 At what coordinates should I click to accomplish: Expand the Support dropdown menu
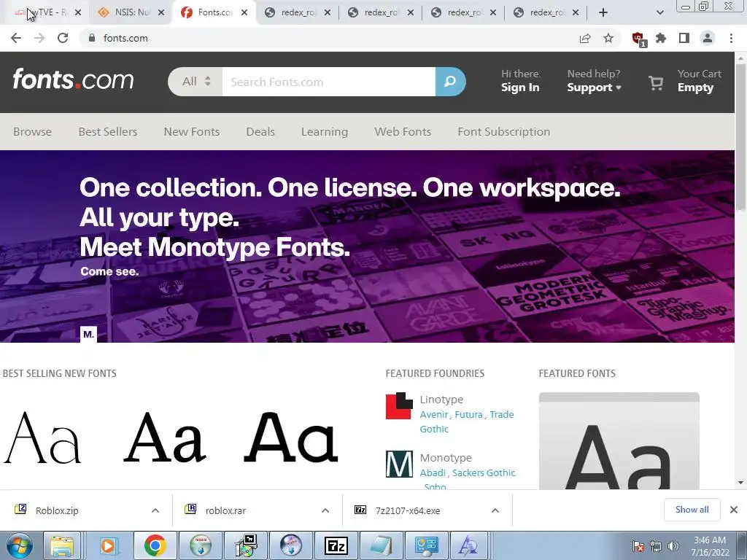pyautogui.click(x=594, y=87)
